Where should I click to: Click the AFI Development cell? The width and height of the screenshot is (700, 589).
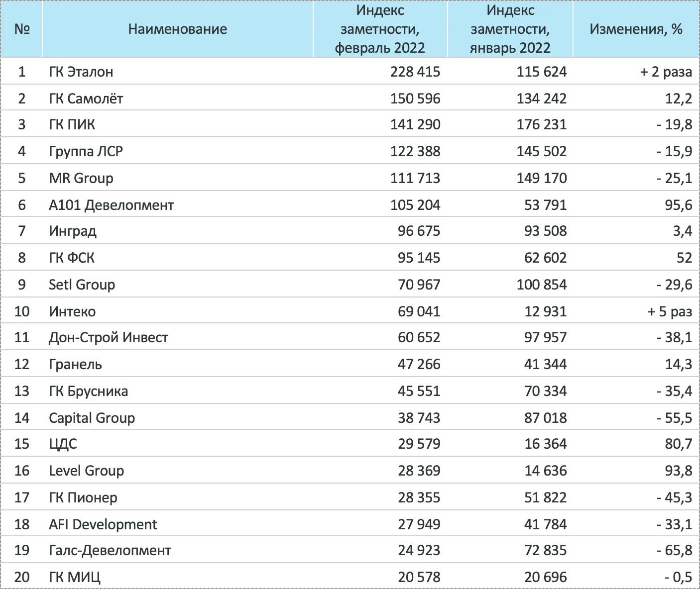(x=103, y=524)
